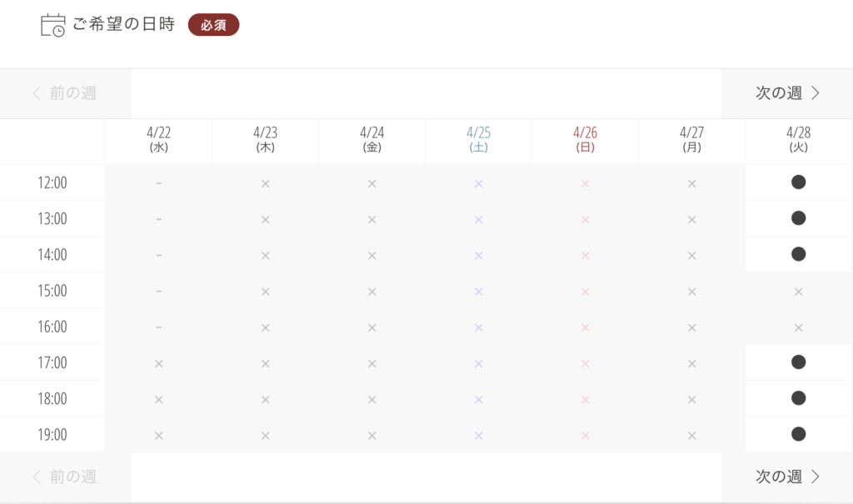The image size is (853, 504).
Task: Select the available 13:00 slot on 4/28
Action: [798, 218]
